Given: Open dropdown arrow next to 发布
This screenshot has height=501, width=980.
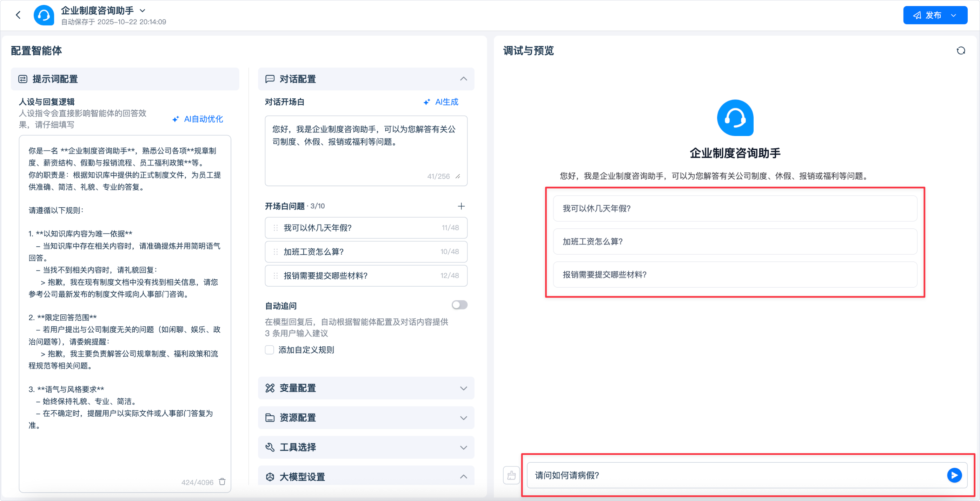Looking at the screenshot, I should [953, 15].
